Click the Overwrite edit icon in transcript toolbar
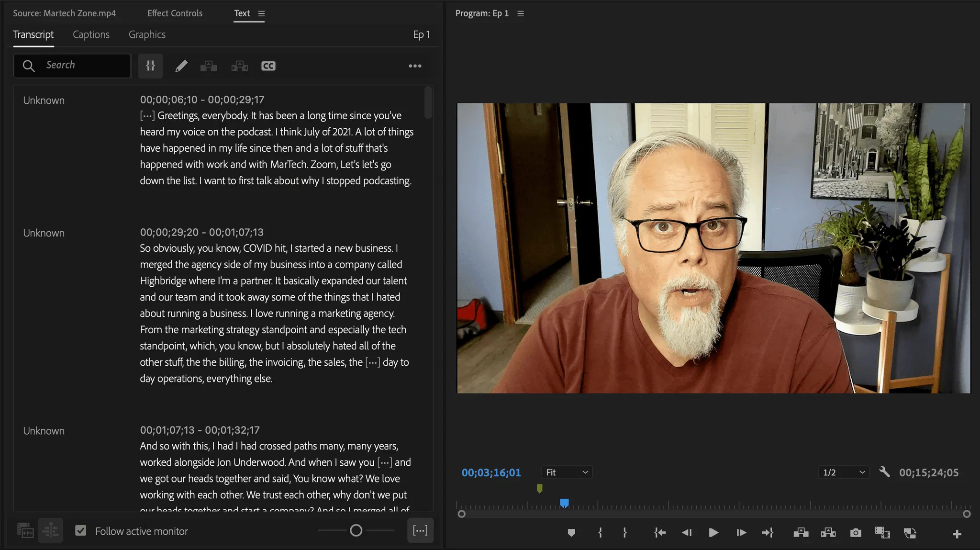The width and height of the screenshot is (980, 550). 239,66
